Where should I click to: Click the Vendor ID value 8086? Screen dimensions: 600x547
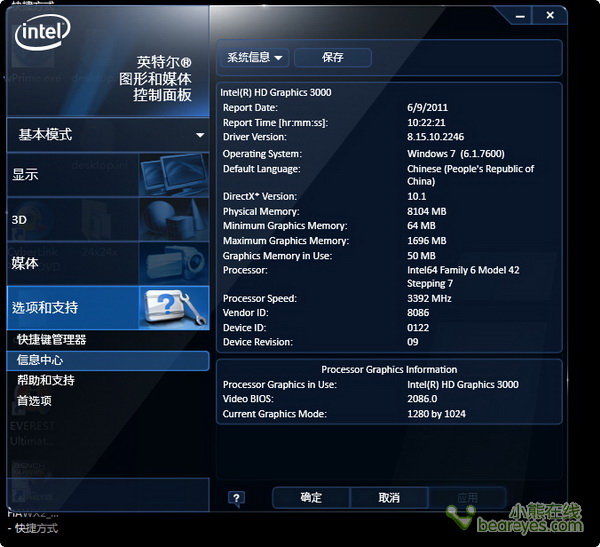point(418,313)
